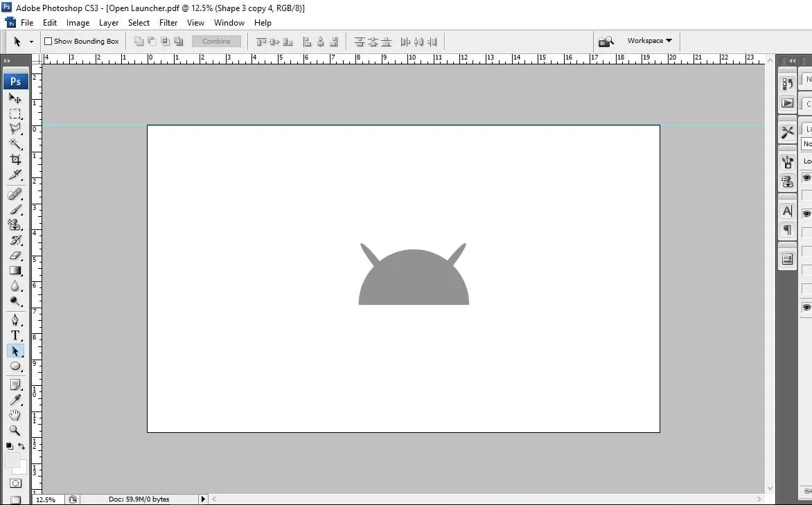812x505 pixels.
Task: Click the Photoshop Ps logo in toolbox
Action: point(15,81)
